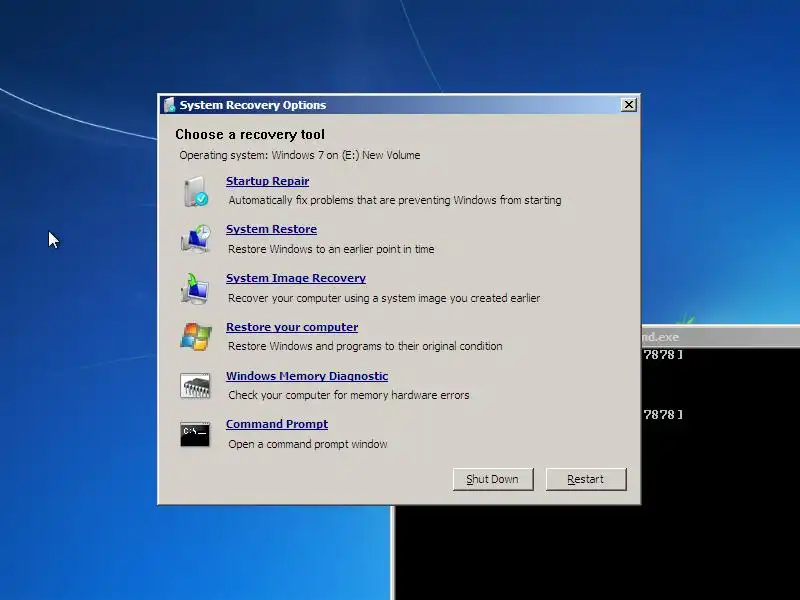Viewport: 800px width, 600px height.
Task: Click text 'Restore Windows to an earlier point in time'
Action: [x=331, y=249]
